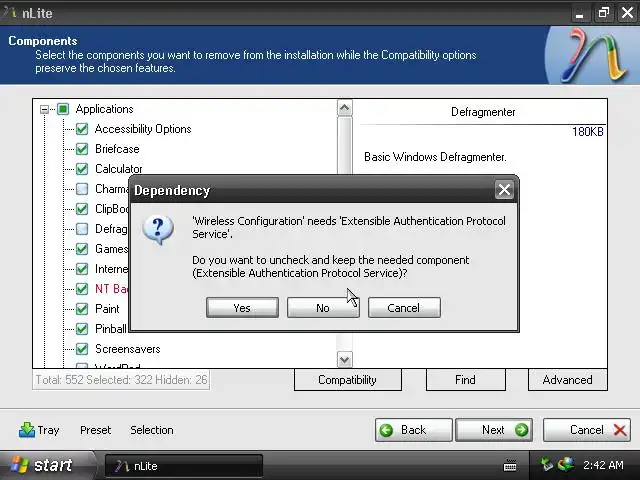Click the globe security tray icon
Viewport: 640px width, 480px height.
tap(566, 464)
